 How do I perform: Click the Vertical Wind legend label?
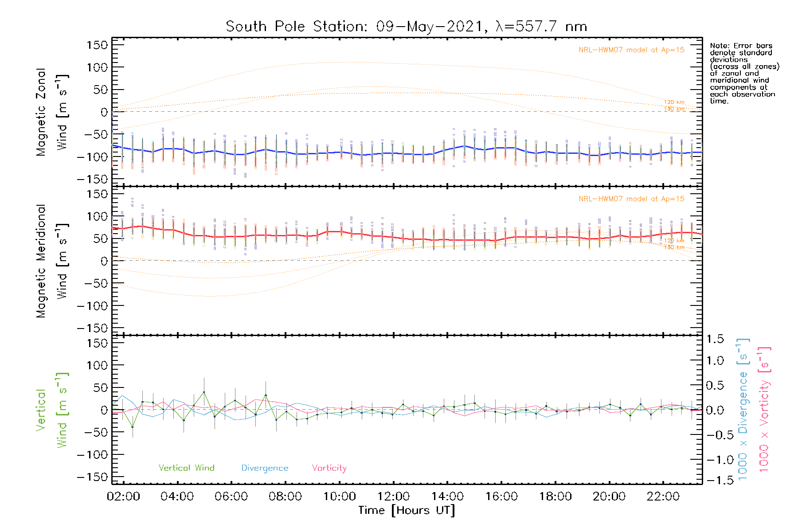pos(186,468)
